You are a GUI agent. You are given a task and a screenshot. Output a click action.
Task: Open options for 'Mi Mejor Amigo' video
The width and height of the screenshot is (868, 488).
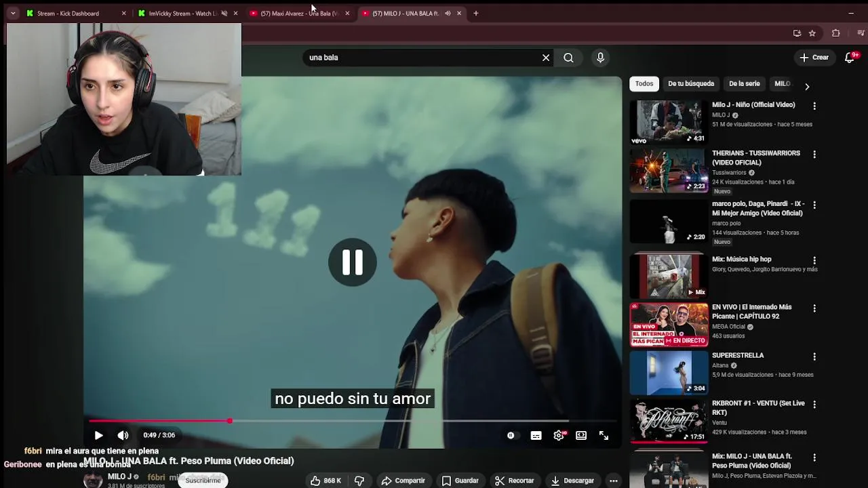pyautogui.click(x=814, y=205)
